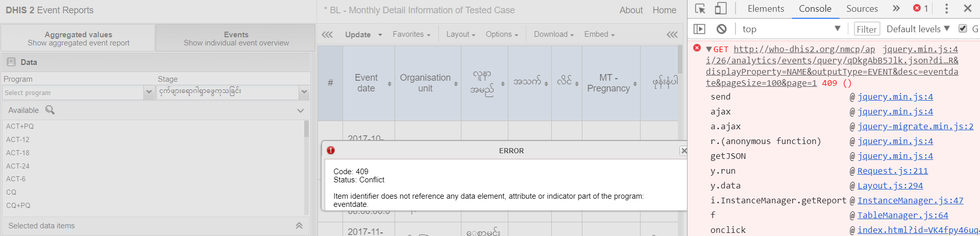The image size is (980, 236).
Task: Click the Update button
Action: (358, 35)
